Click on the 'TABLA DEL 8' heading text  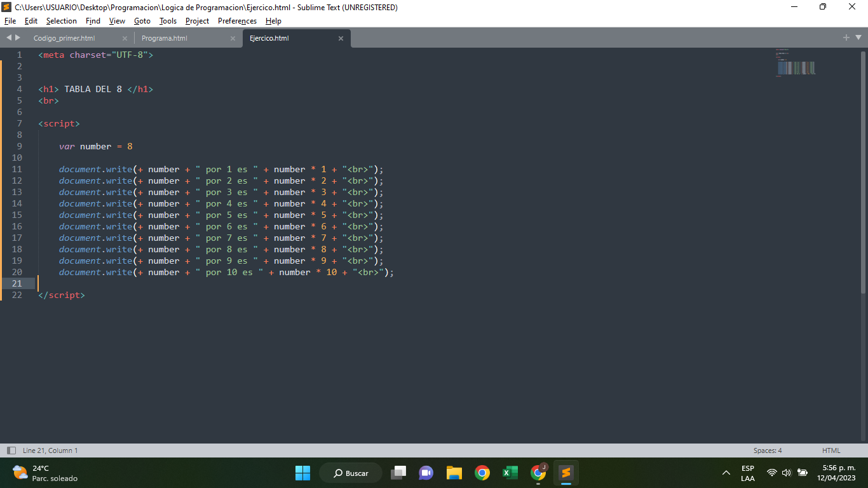[93, 89]
